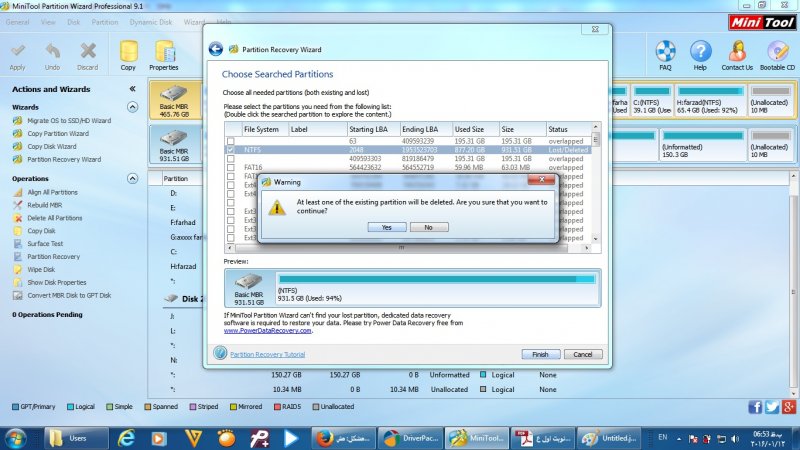Open the Twitter icon
The image size is (800, 450).
point(771,407)
